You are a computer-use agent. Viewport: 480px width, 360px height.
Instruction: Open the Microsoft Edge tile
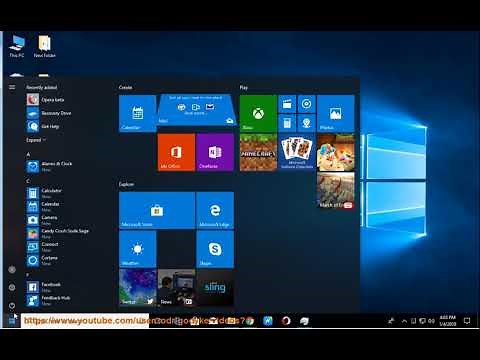coord(215,210)
